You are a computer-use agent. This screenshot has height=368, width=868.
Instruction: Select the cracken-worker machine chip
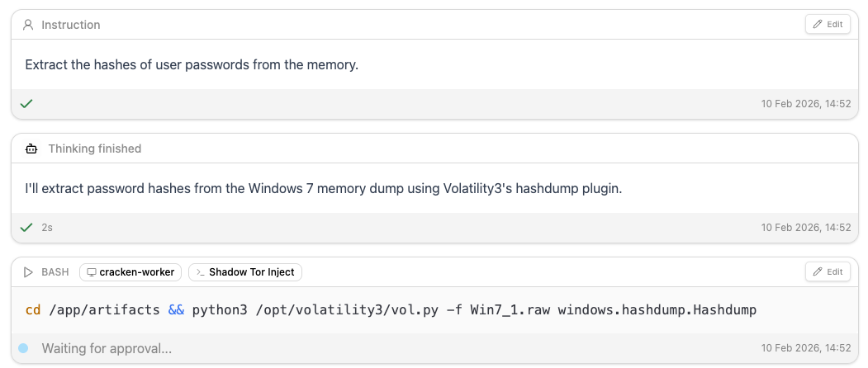130,272
